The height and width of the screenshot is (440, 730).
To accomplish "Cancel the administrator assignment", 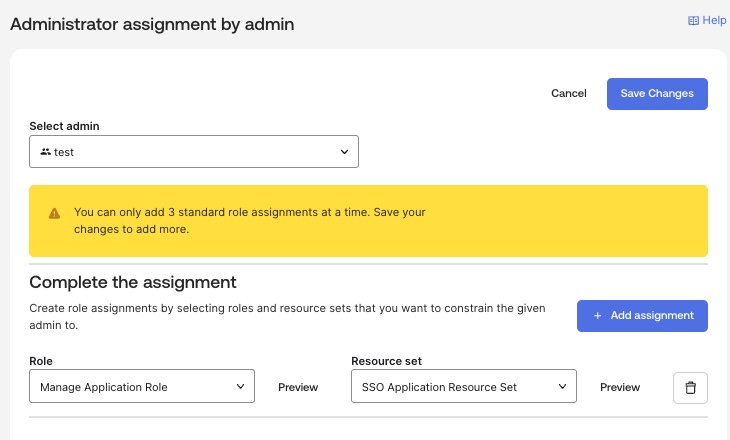I will click(x=568, y=93).
